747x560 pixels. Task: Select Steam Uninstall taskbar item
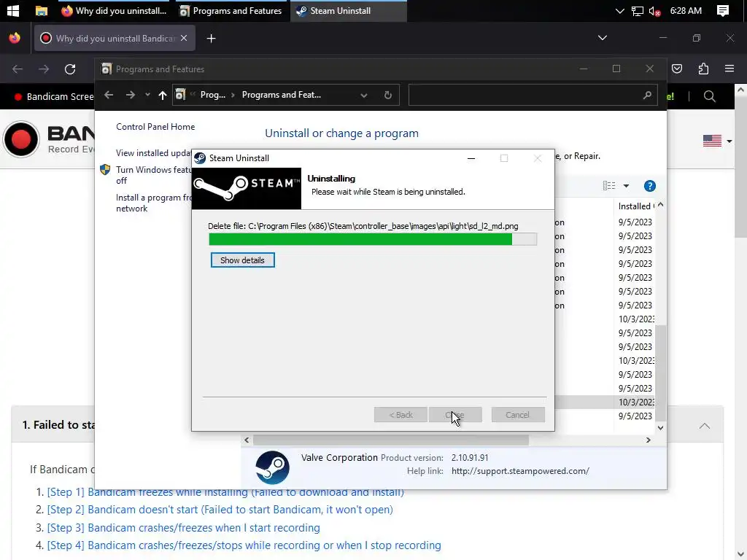(348, 10)
